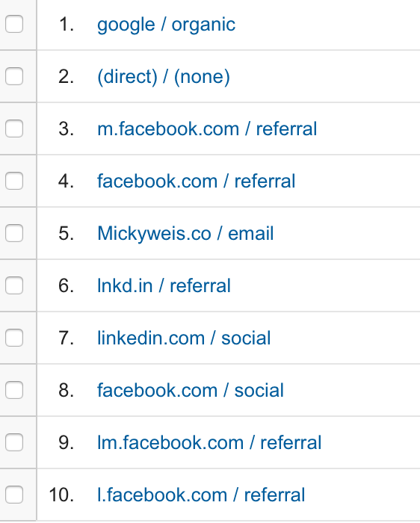Click the m.facebook.com / referral link

pyautogui.click(x=207, y=129)
